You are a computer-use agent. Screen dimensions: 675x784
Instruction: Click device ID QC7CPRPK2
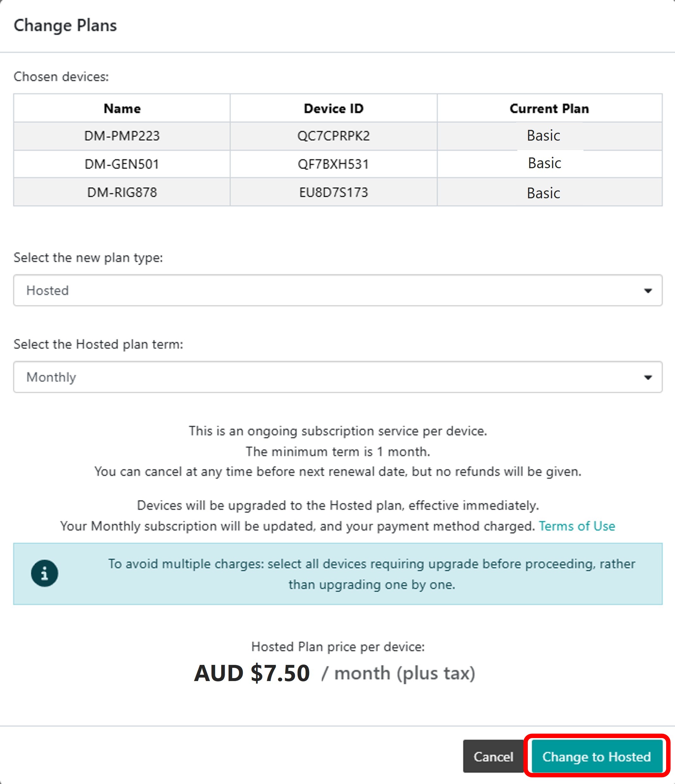[x=333, y=136]
